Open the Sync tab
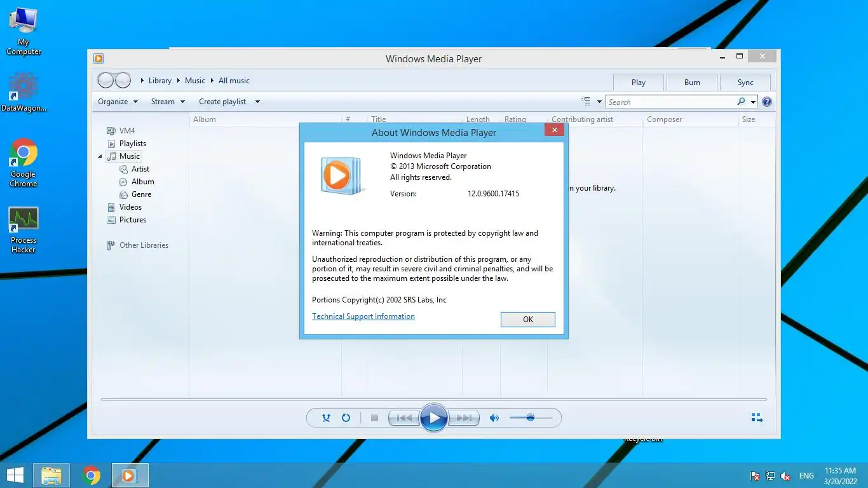This screenshot has height=488, width=868. pyautogui.click(x=745, y=83)
